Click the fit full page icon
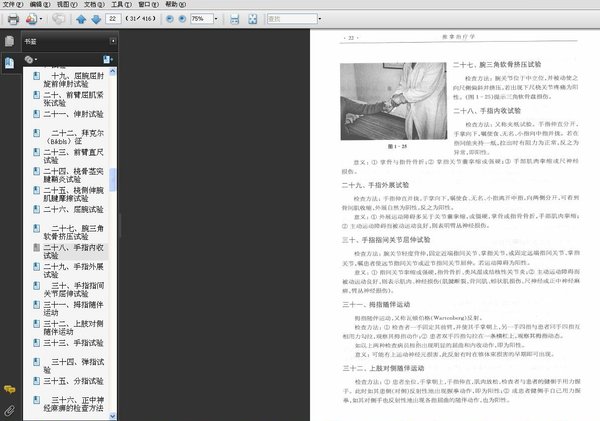Image resolution: width=600 pixels, height=421 pixels. 252,19
